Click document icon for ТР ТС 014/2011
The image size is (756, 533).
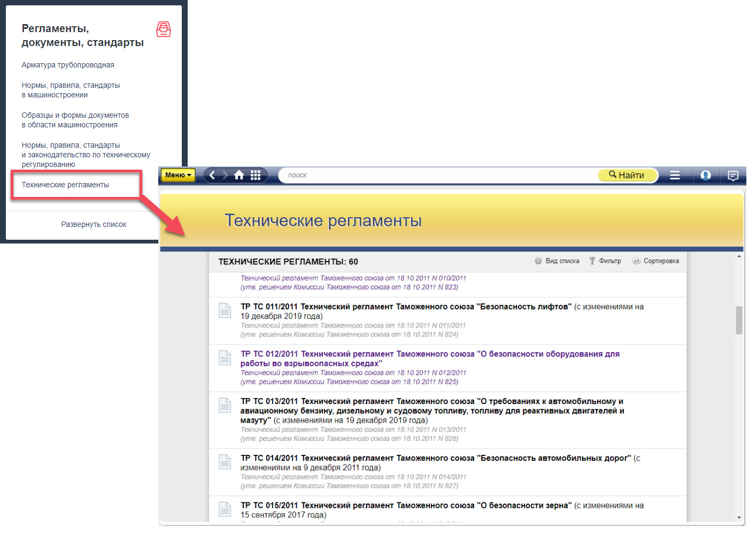(225, 462)
